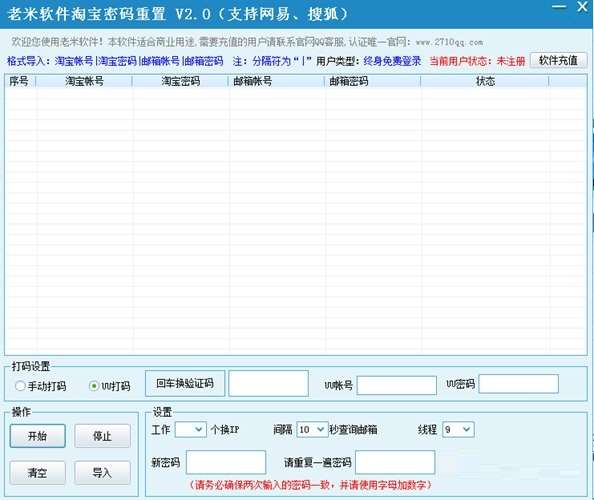Click the captcha entry box beside 回车换验证码
Viewport: 594px width, 500px height.
coord(269,383)
